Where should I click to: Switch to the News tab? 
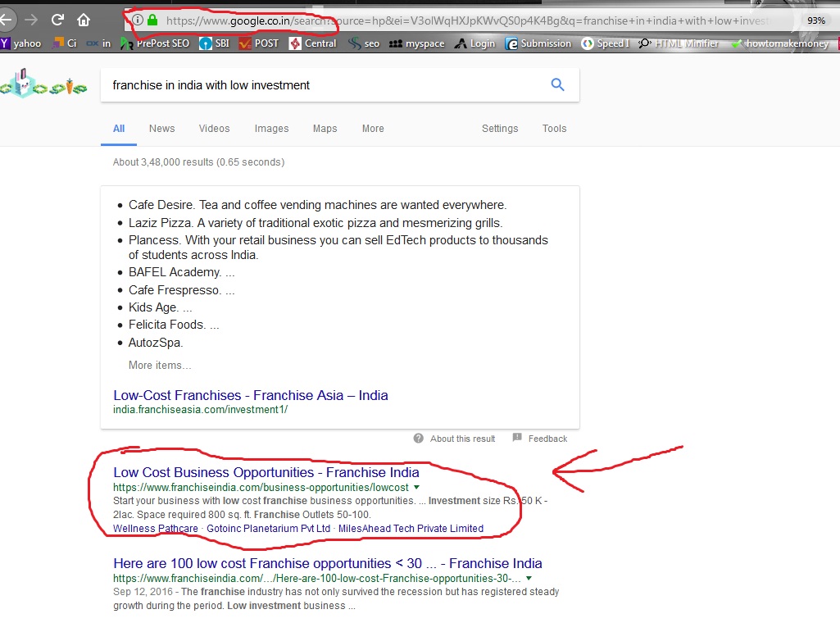[161, 129]
